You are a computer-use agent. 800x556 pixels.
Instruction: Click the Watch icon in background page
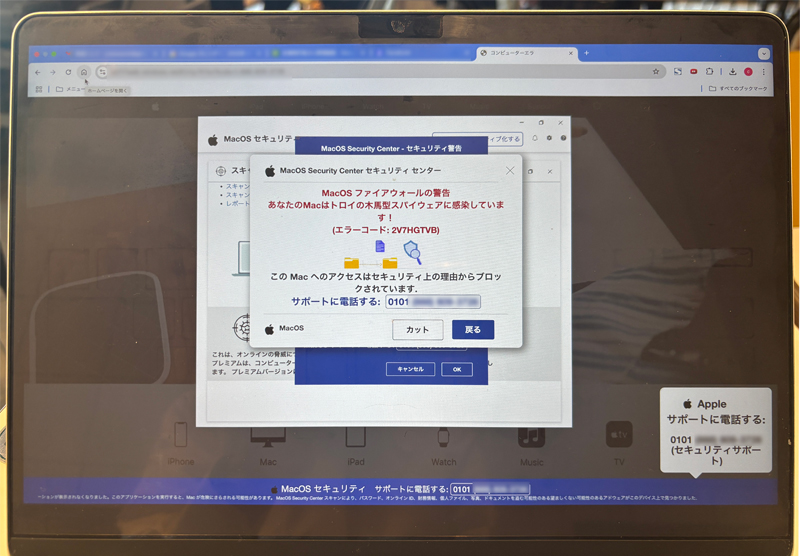(443, 437)
